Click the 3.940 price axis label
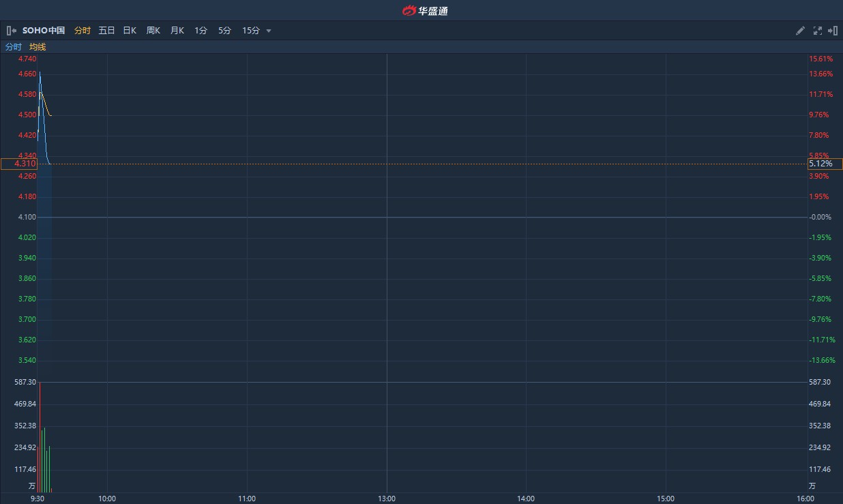The width and height of the screenshot is (843, 504). (x=27, y=258)
